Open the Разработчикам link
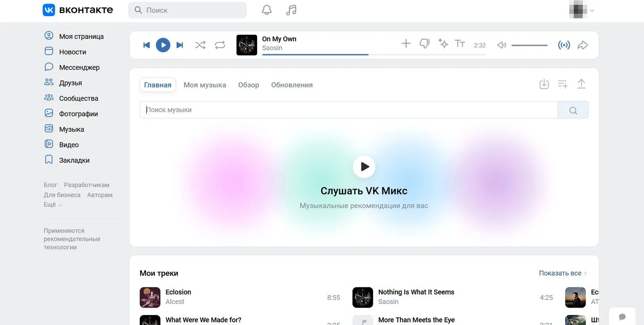Screen dimensions: 644x325 coord(87,185)
